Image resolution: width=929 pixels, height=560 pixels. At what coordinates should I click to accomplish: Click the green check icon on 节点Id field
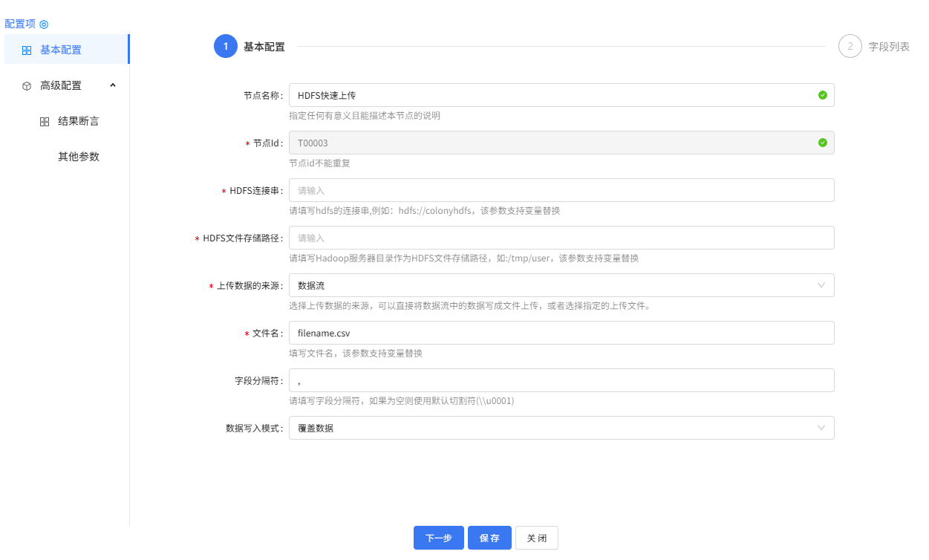pyautogui.click(x=822, y=142)
